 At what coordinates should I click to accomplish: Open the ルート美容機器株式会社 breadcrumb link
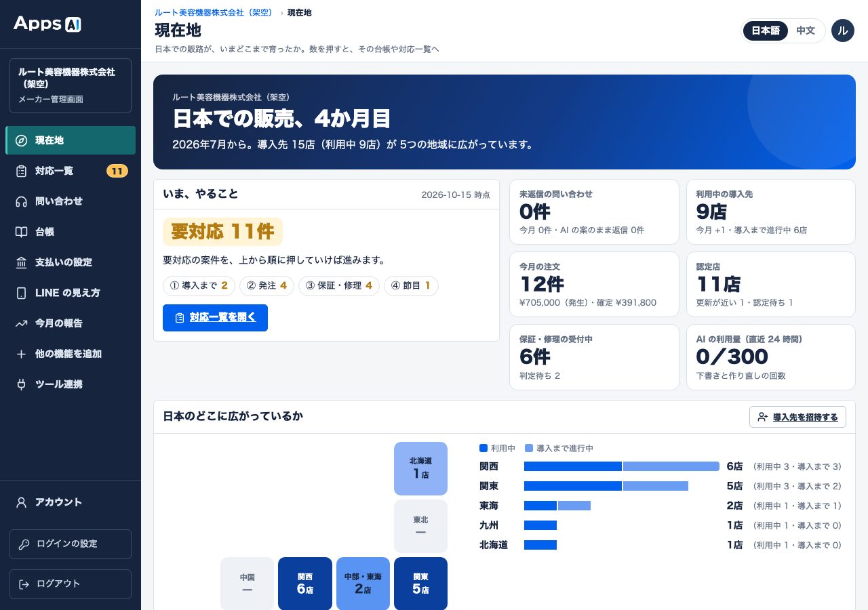[214, 13]
